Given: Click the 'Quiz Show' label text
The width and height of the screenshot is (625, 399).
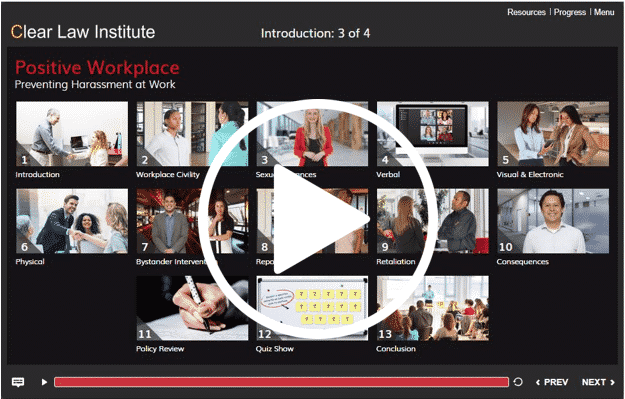Looking at the screenshot, I should coord(275,349).
